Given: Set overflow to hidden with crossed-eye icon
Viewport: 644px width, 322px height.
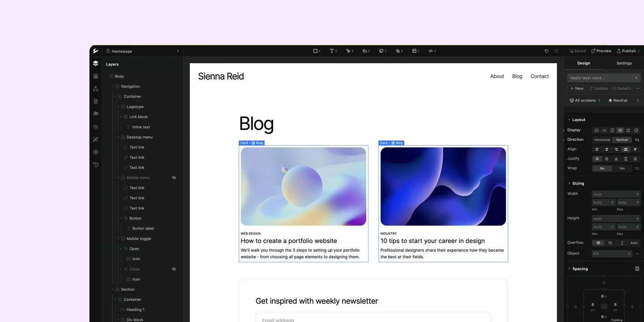Looking at the screenshot, I should click(610, 243).
